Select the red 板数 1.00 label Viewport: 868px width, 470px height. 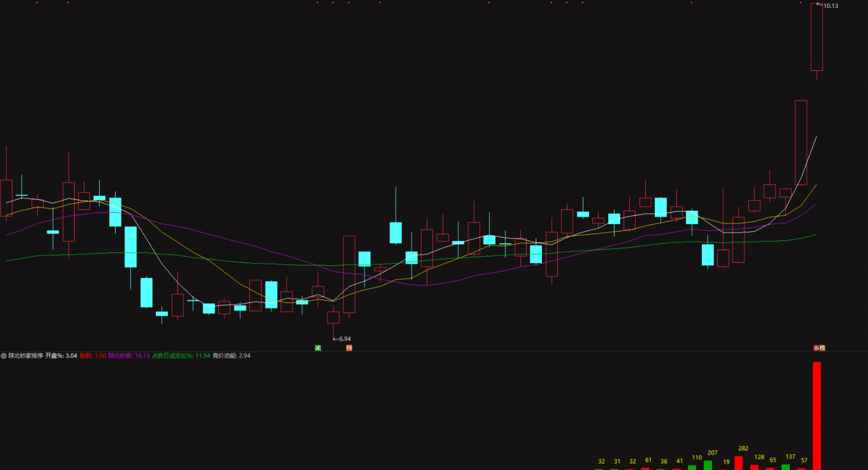[x=92, y=356]
